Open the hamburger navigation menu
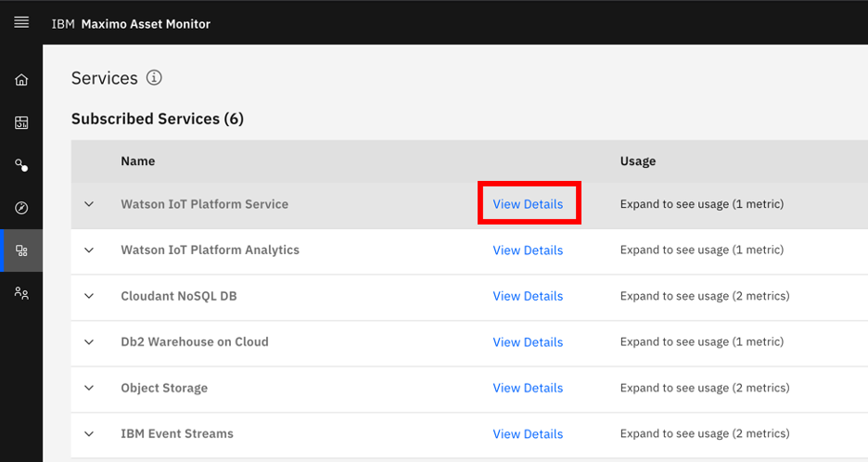 point(21,22)
